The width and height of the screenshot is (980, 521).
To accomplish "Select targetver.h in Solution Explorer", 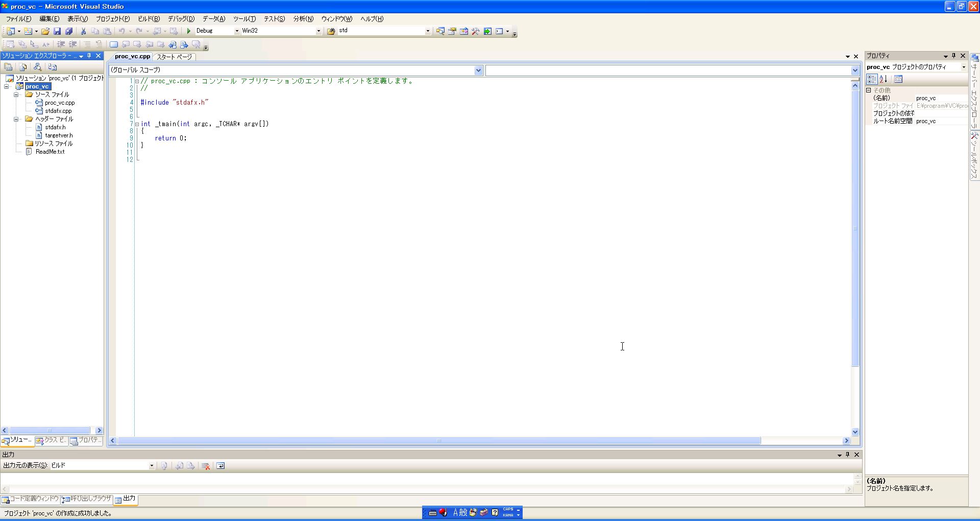I will [x=59, y=135].
